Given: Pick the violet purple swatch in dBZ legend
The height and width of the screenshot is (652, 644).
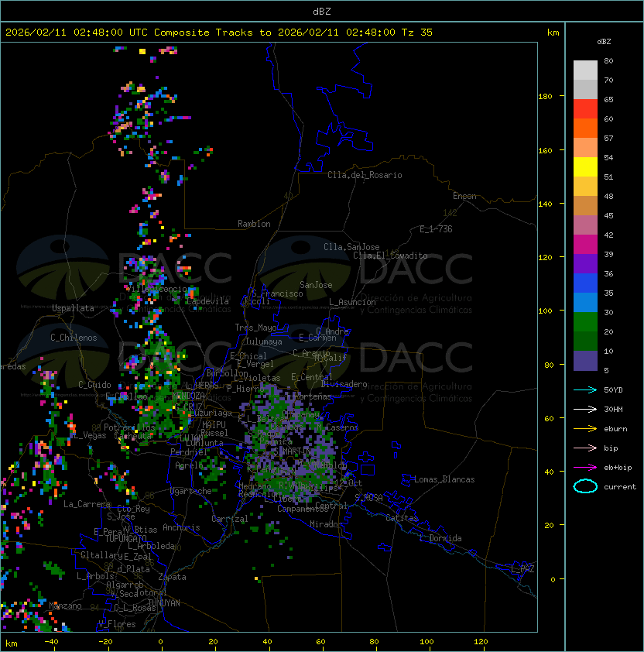Looking at the screenshot, I should coord(585,264).
